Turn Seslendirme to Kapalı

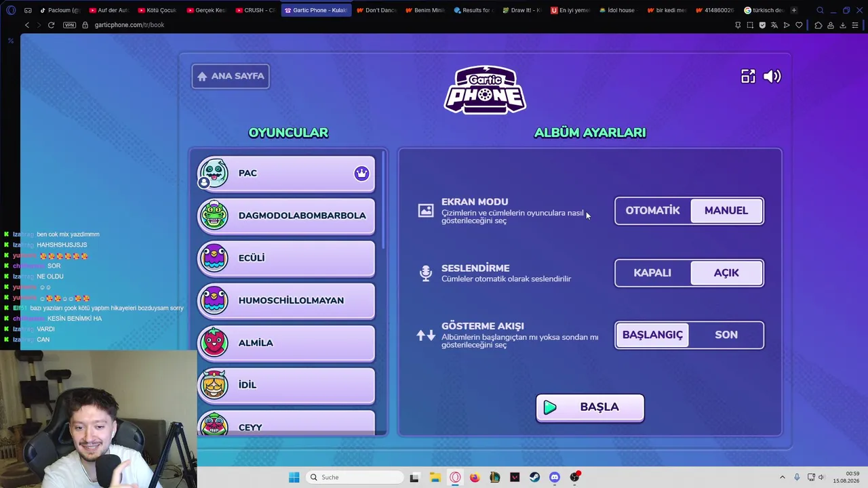652,273
